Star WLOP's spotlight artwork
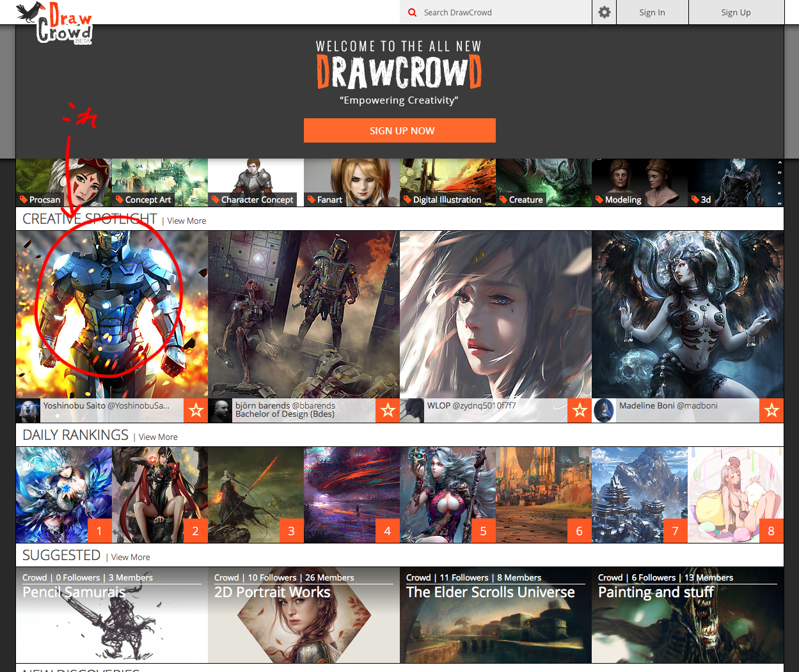This screenshot has height=672, width=799. 580,410
